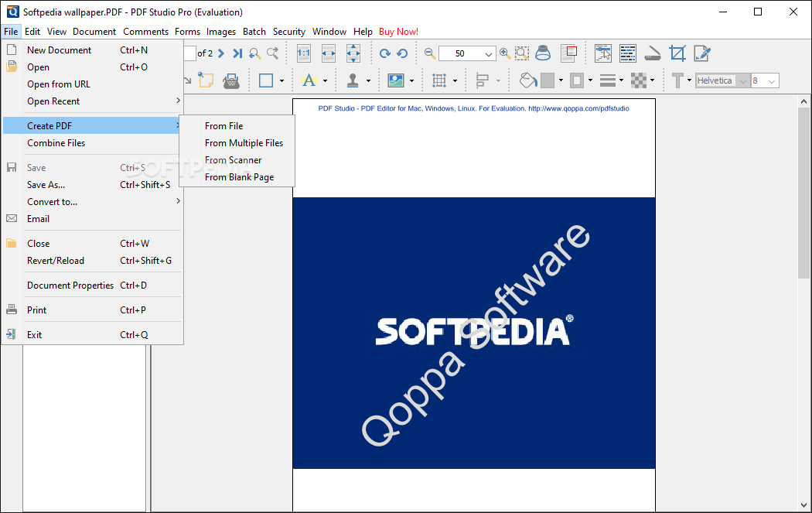Click the gray fill color swatch
Viewport: 812px width, 513px height.
pyautogui.click(x=548, y=80)
